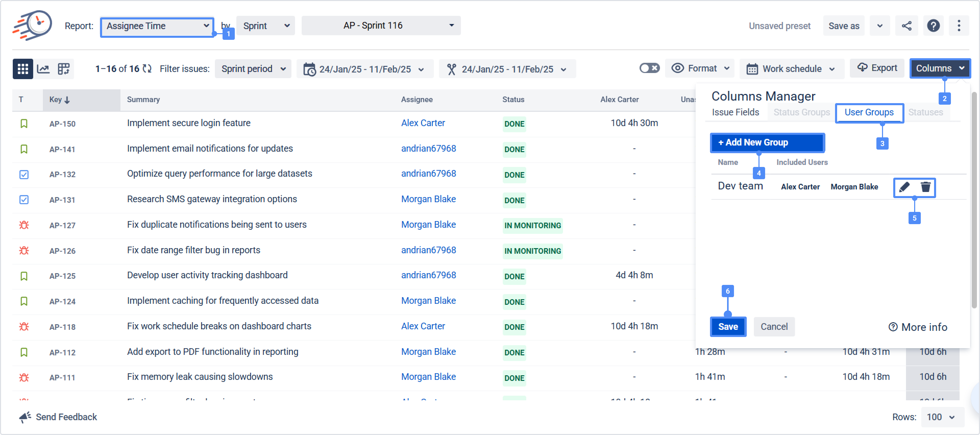This screenshot has height=435, width=980.
Task: Switch to grid table view
Action: point(23,68)
